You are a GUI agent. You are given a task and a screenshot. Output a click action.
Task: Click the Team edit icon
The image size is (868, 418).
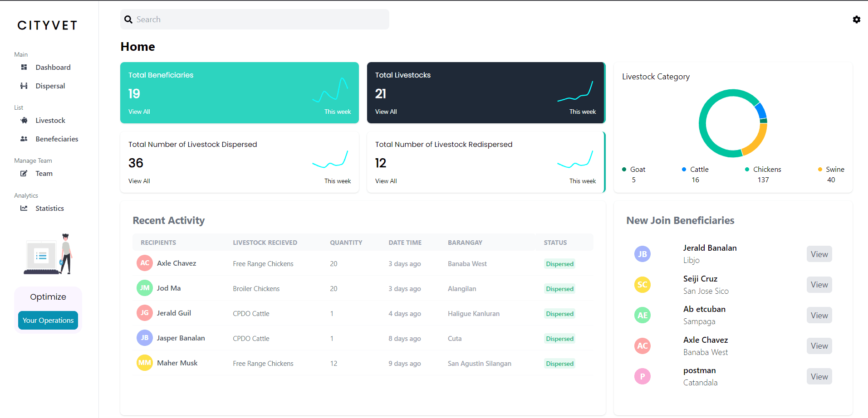24,173
